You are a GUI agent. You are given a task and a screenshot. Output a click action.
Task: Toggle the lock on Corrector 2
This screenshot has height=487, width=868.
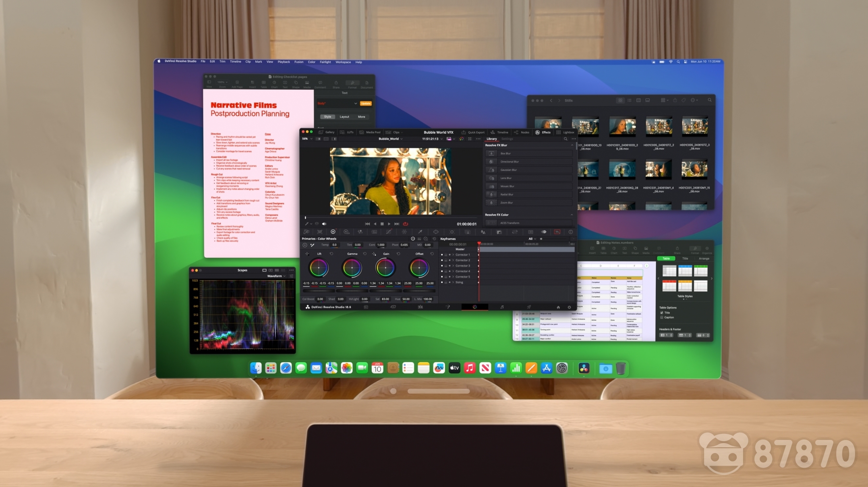(446, 260)
